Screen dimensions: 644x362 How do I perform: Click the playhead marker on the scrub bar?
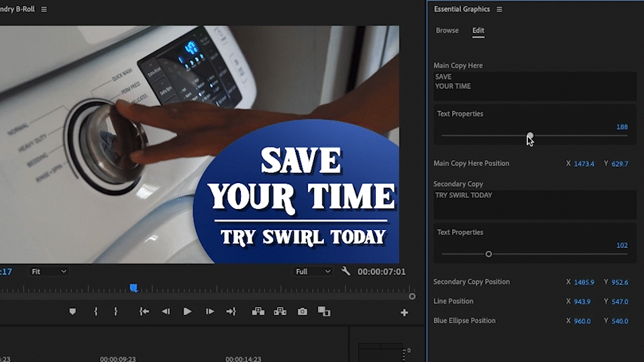click(x=133, y=288)
